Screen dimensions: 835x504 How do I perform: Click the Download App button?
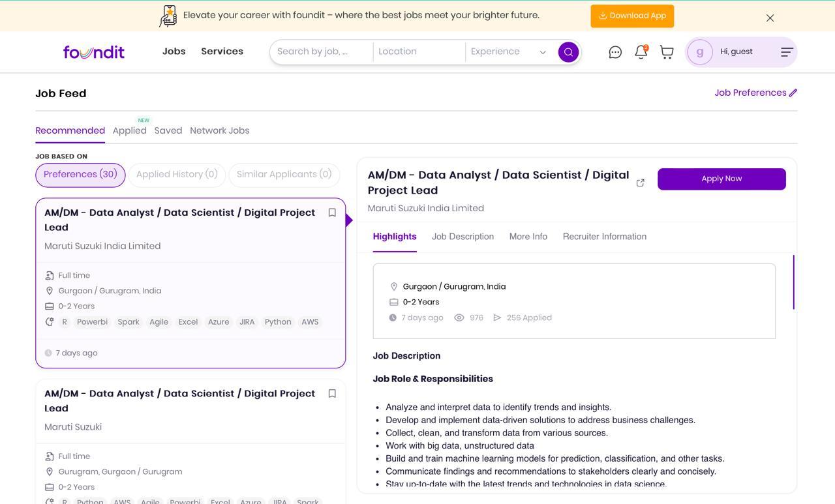coord(632,16)
